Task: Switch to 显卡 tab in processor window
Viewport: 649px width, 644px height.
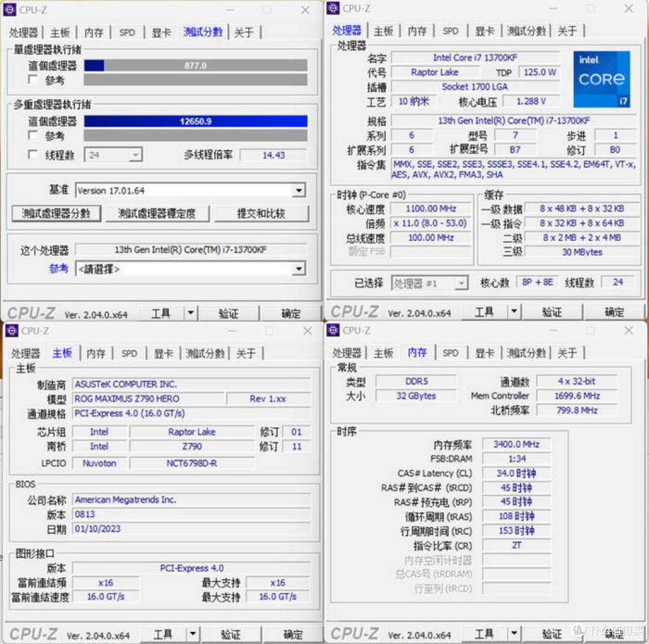Action: click(485, 31)
